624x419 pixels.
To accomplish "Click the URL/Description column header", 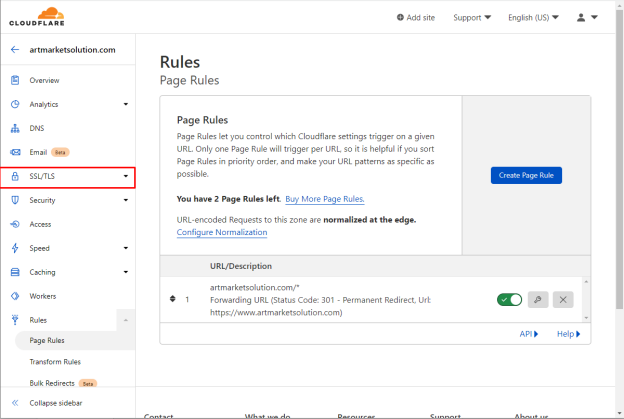I will (x=241, y=266).
